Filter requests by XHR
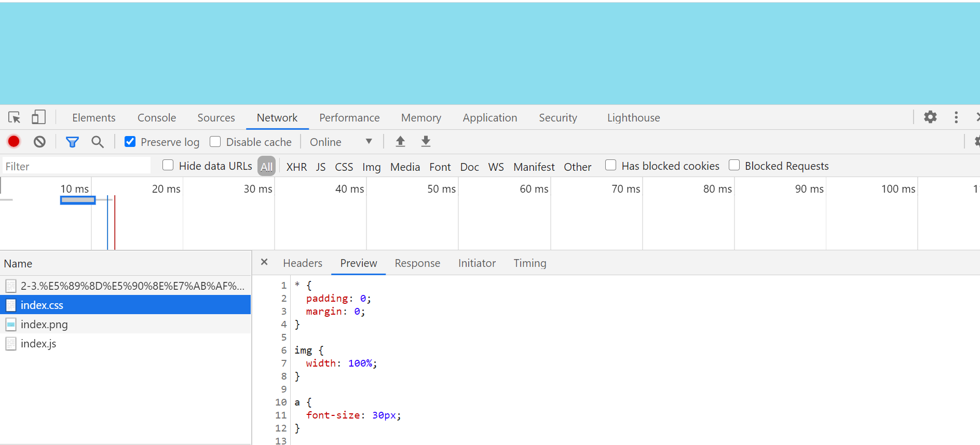 pos(296,167)
